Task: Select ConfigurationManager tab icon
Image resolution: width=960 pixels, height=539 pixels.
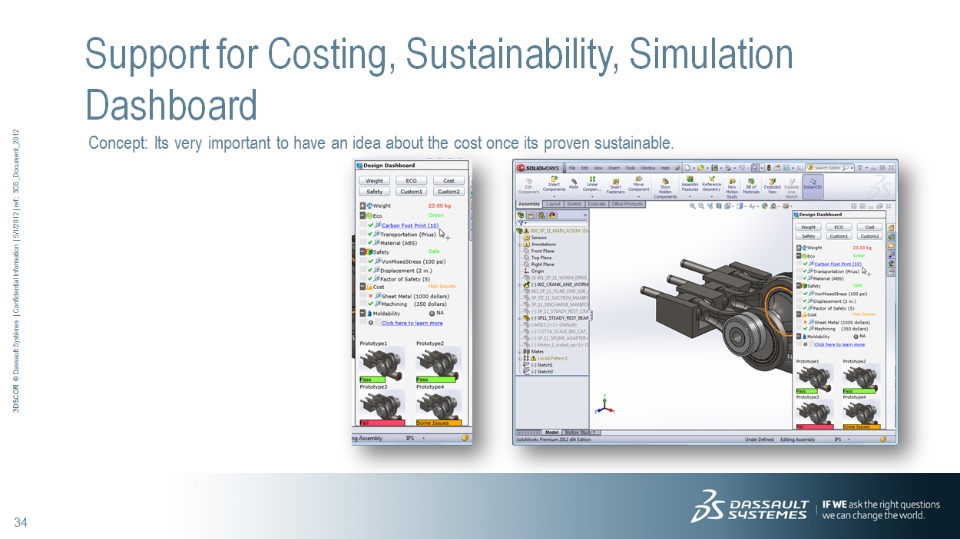Action: point(542,215)
